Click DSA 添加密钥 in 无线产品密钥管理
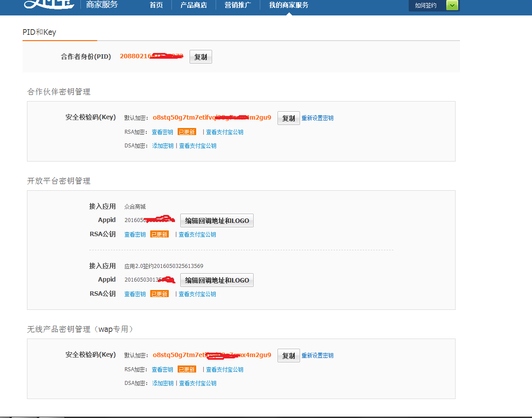Image resolution: width=532 pixels, height=418 pixels. point(163,383)
